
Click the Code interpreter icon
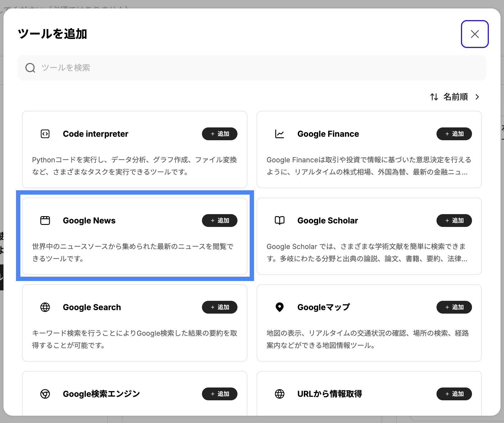click(45, 134)
